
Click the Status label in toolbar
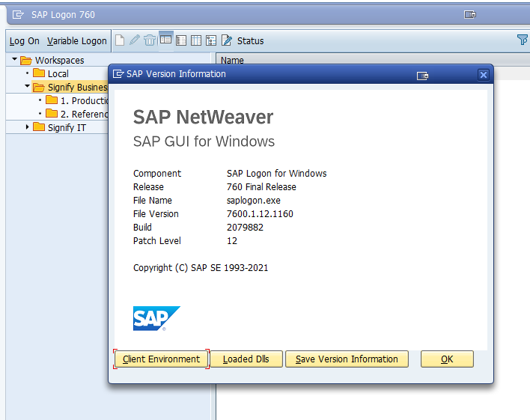(250, 41)
